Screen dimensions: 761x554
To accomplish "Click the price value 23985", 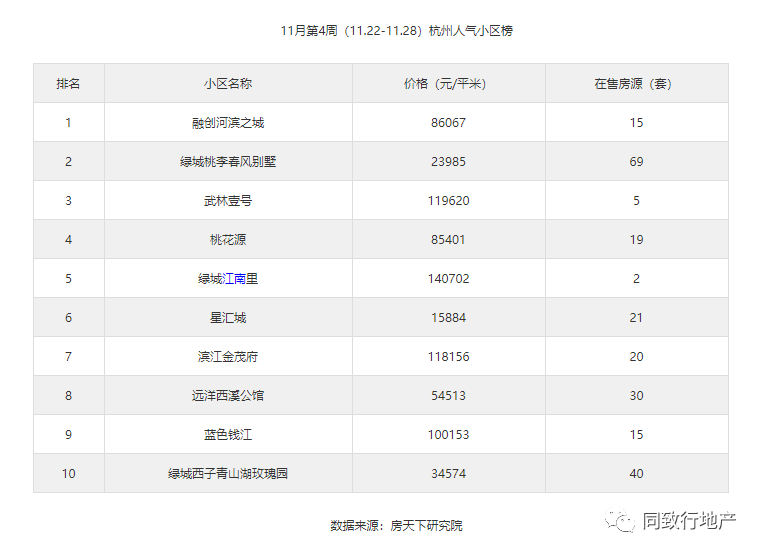I will coord(448,162).
